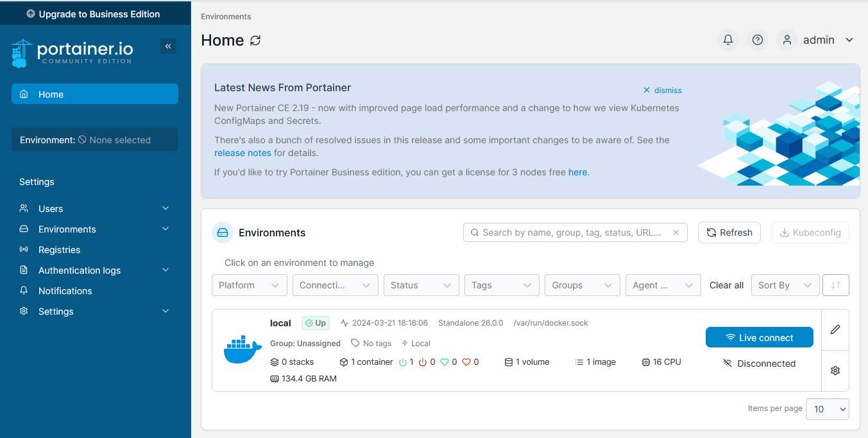This screenshot has width=868, height=438.
Task: Click Upgrade to Business Edition
Action: [x=93, y=14]
